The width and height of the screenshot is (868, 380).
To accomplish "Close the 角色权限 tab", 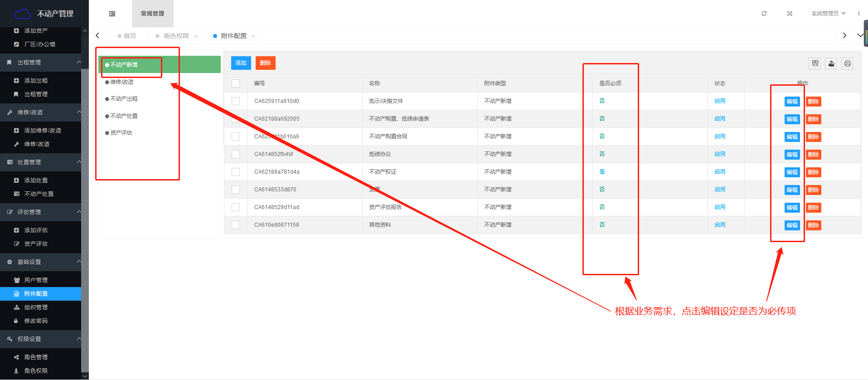I will 196,36.
